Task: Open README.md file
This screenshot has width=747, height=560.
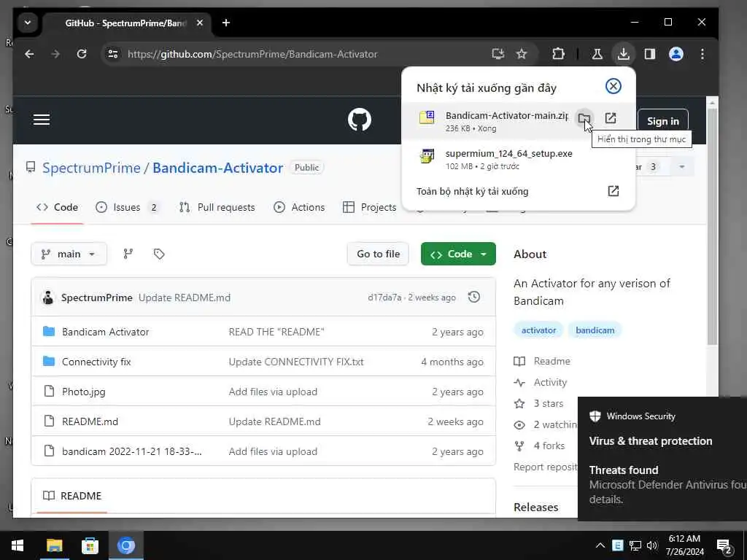Action: tap(90, 421)
